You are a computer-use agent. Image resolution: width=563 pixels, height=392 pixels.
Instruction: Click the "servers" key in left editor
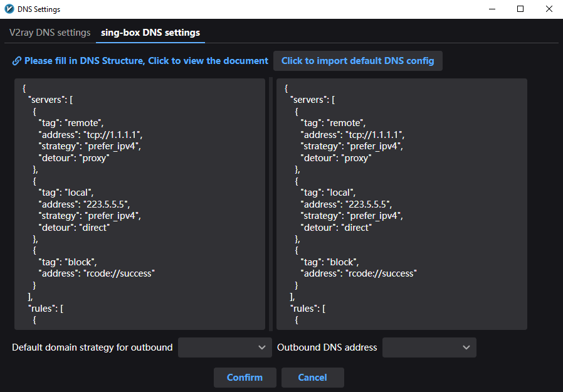(x=46, y=100)
